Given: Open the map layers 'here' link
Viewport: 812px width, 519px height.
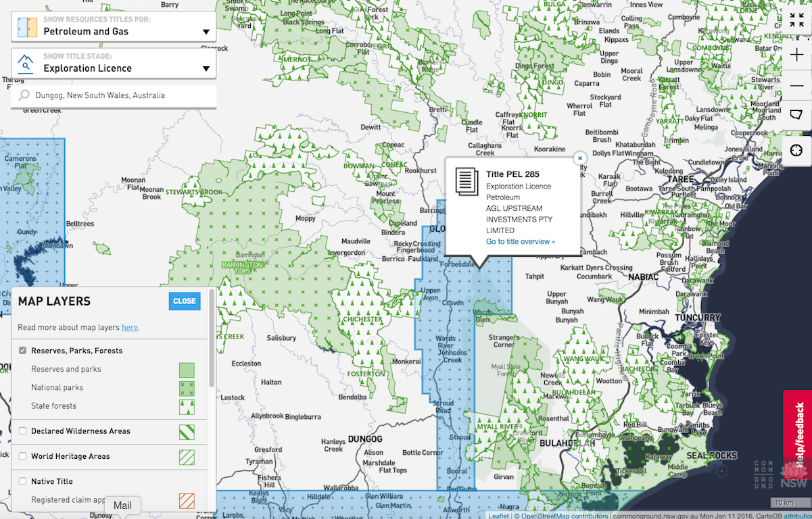Looking at the screenshot, I should click(129, 327).
